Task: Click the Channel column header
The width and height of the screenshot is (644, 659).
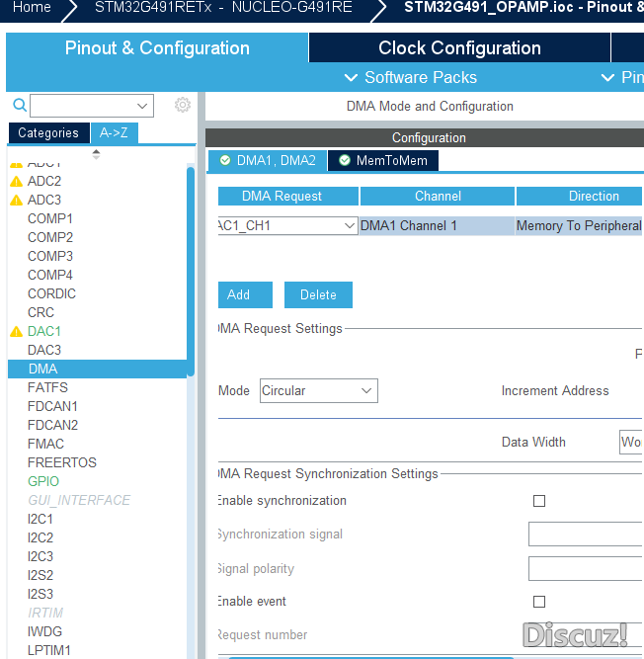Action: [x=438, y=197]
